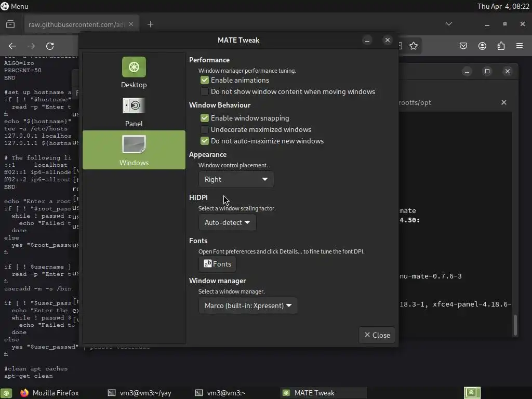Close the raw.githubusercontent.com tab

pos(131,24)
